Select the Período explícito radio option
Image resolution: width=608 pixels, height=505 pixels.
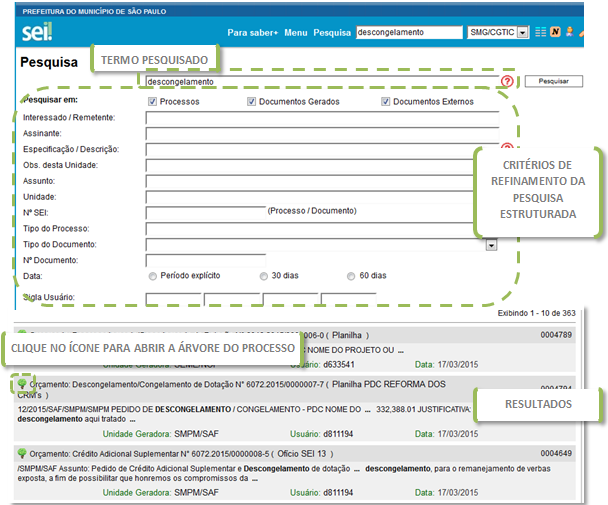click(152, 275)
